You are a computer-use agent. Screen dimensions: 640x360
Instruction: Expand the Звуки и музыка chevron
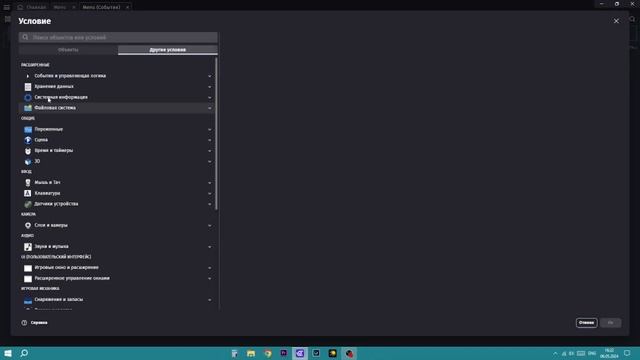pyautogui.click(x=210, y=247)
